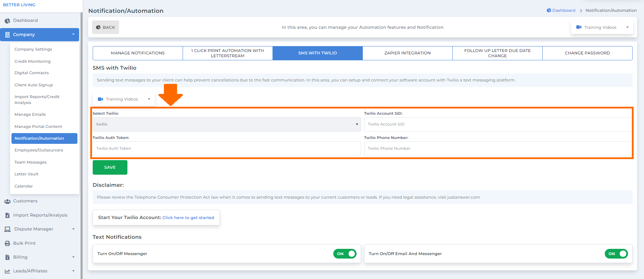Click the Company building icon

(7, 35)
